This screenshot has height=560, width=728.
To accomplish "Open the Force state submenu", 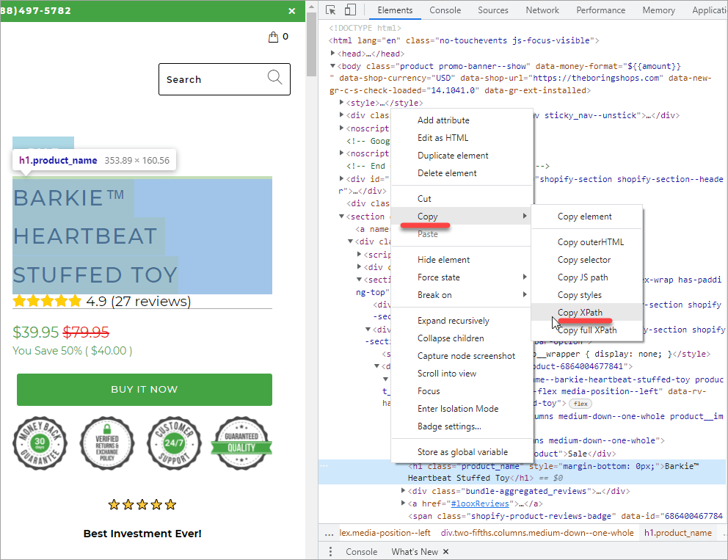I will [462, 277].
